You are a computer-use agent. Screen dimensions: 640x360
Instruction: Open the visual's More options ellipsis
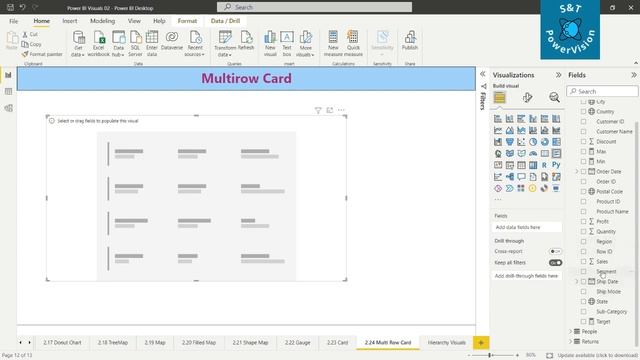[341, 110]
